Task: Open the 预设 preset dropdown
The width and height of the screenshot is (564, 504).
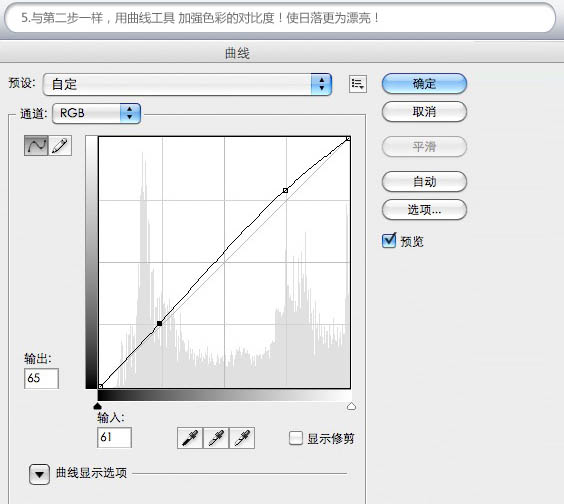Action: pos(187,85)
